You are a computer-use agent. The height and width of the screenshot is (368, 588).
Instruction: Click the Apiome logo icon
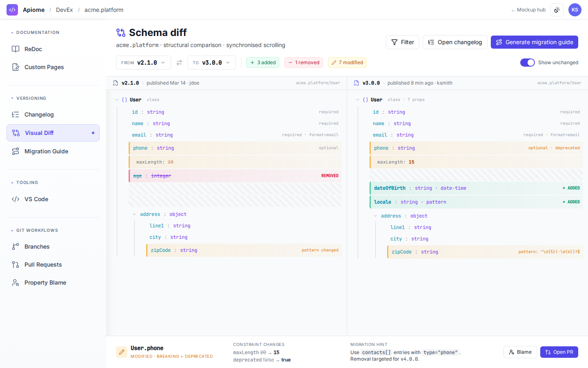click(12, 10)
